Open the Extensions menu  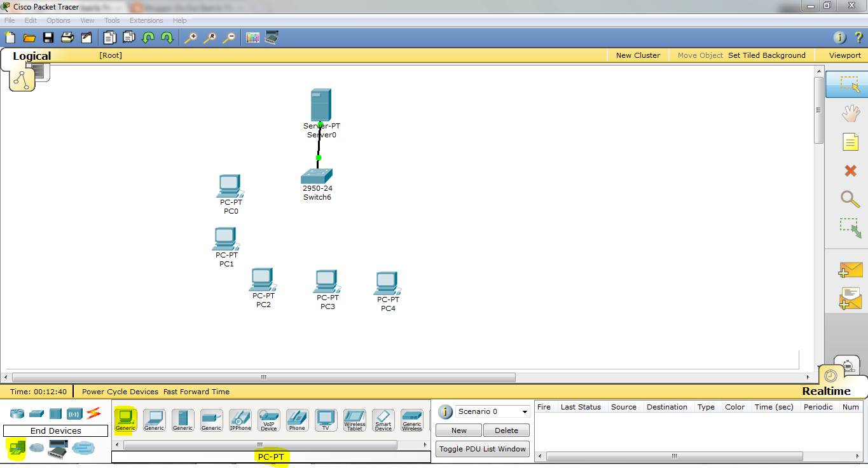tap(146, 20)
